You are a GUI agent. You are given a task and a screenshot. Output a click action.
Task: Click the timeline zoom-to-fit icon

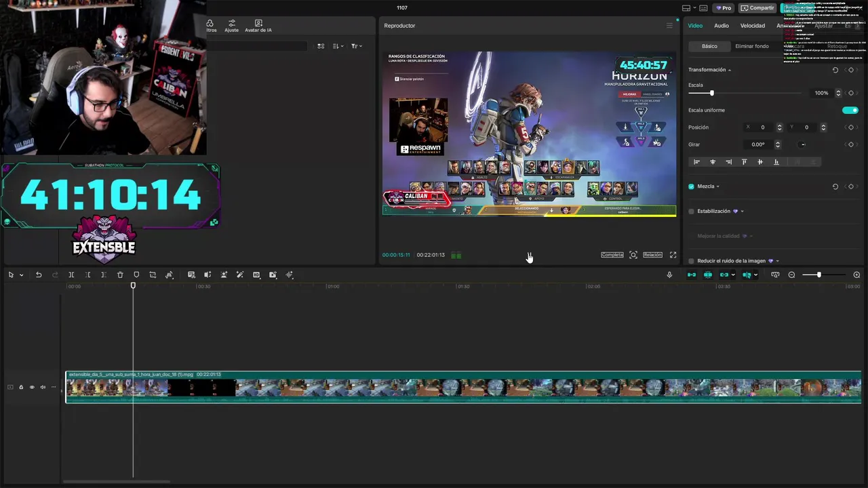(775, 274)
